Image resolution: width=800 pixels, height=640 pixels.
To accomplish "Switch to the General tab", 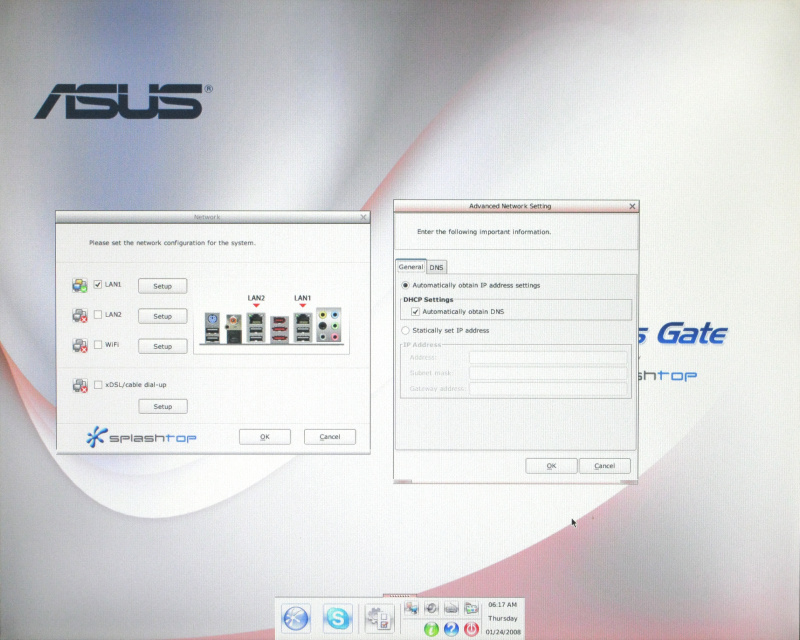I will coord(411,266).
